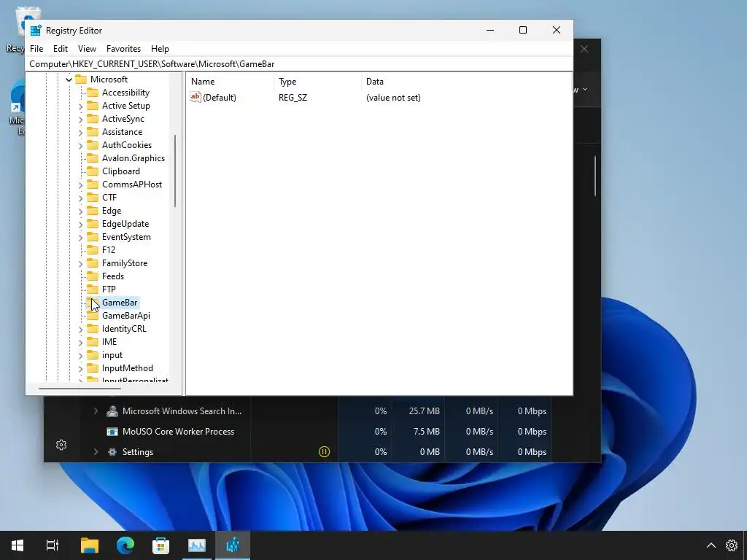The height and width of the screenshot is (560, 747).
Task: Click the Feeds folder icon
Action: 93,276
